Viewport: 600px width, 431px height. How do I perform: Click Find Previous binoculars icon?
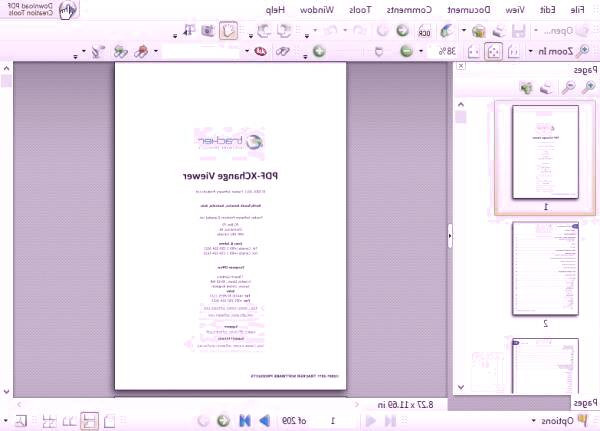point(141,51)
